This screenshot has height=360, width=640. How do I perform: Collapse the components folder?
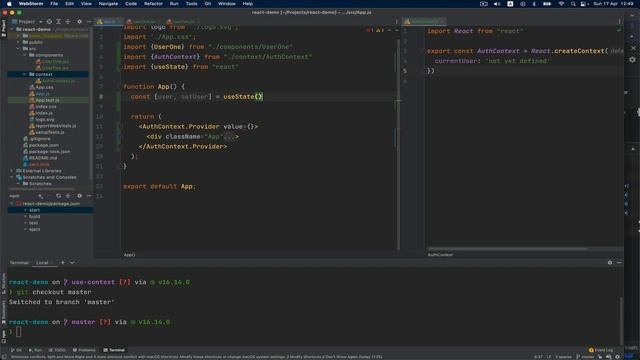tap(24, 55)
